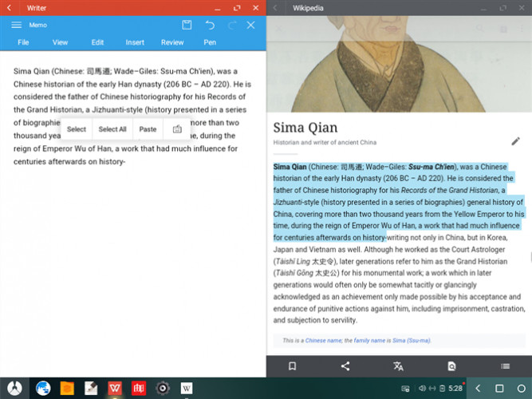Open the hamburger menu in Writer
The width and height of the screenshot is (532, 399).
[16, 25]
